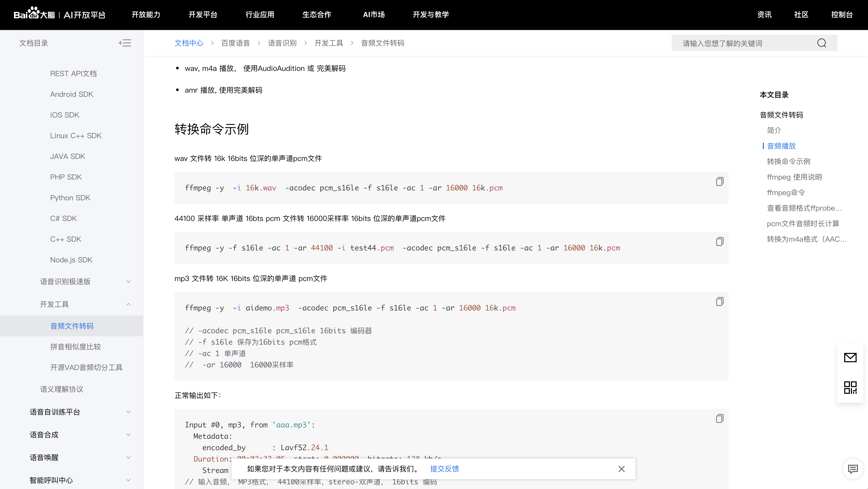Open the 开放能力 top menu
Image resolution: width=868 pixels, height=489 pixels.
pyautogui.click(x=146, y=15)
